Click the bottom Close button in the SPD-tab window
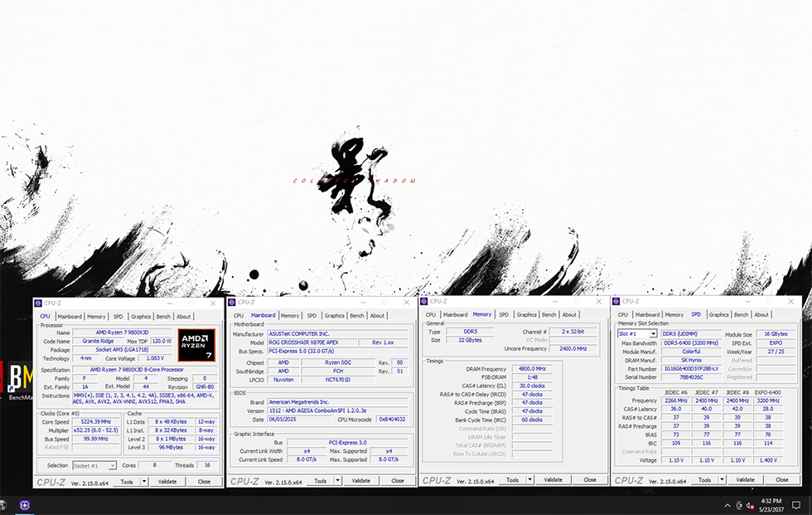The width and height of the screenshot is (812, 515). tap(782, 480)
